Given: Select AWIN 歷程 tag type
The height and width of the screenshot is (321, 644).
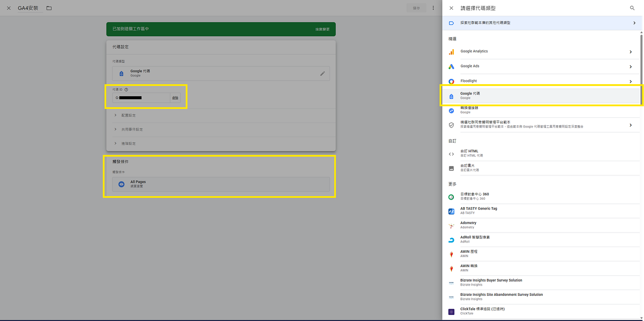Looking at the screenshot, I should point(541,254).
